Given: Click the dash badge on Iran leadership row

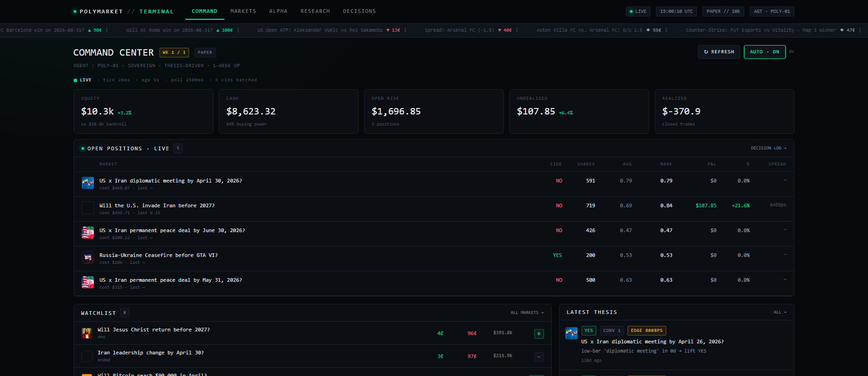Looking at the screenshot, I should (539, 357).
